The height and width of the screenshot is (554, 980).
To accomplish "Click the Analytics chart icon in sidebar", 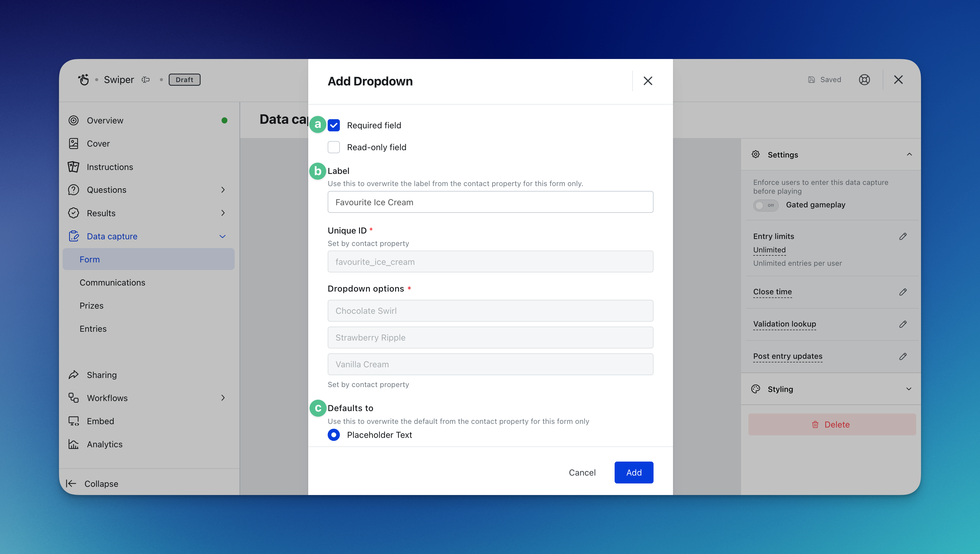I will (74, 444).
